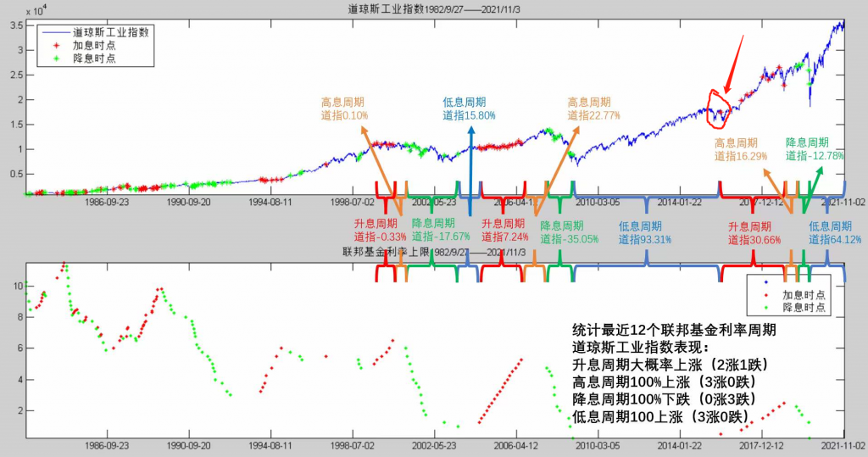Click '2014-01-22' on the upper chart x-axis
The width and height of the screenshot is (868, 457).
coord(680,202)
